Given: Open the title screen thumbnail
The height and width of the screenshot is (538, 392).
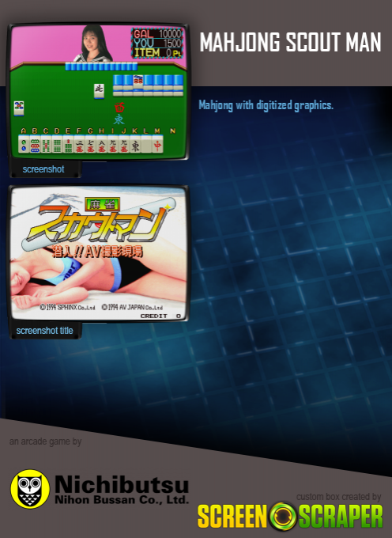Looking at the screenshot, I should click(x=99, y=253).
